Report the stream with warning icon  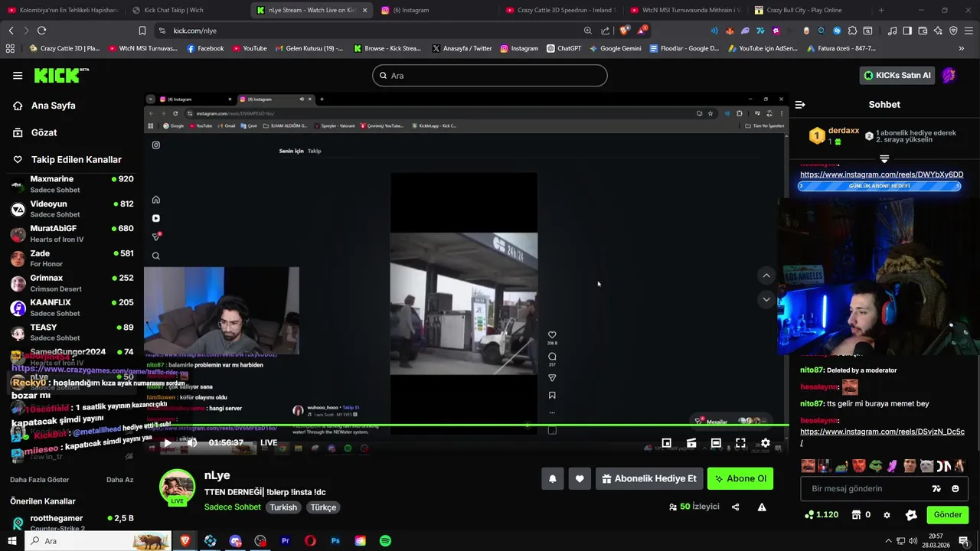[x=762, y=507]
